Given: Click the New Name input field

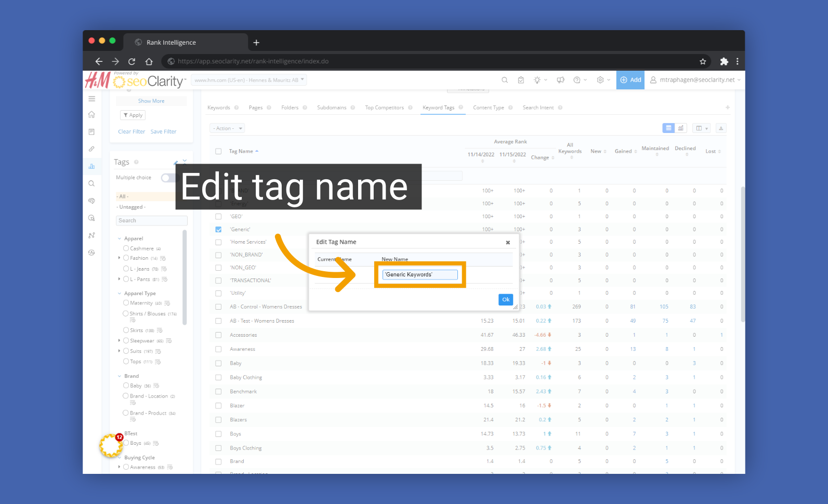Looking at the screenshot, I should 420,275.
